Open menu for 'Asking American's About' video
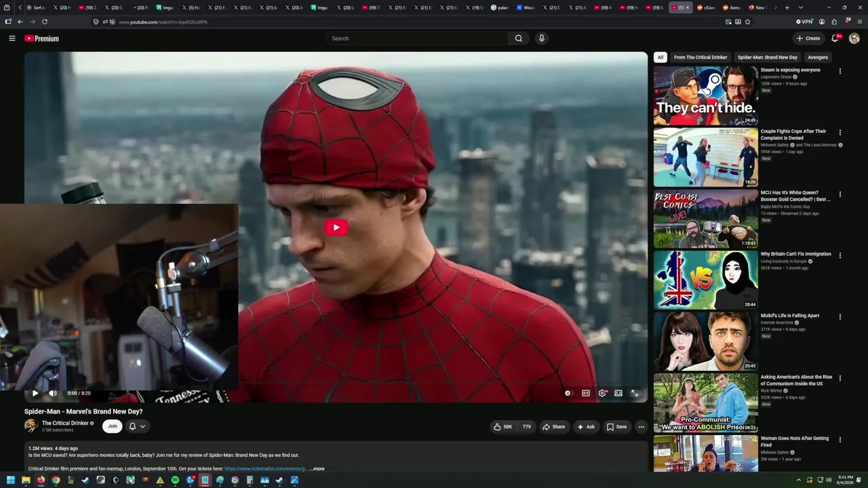The height and width of the screenshot is (488, 868). [x=840, y=378]
